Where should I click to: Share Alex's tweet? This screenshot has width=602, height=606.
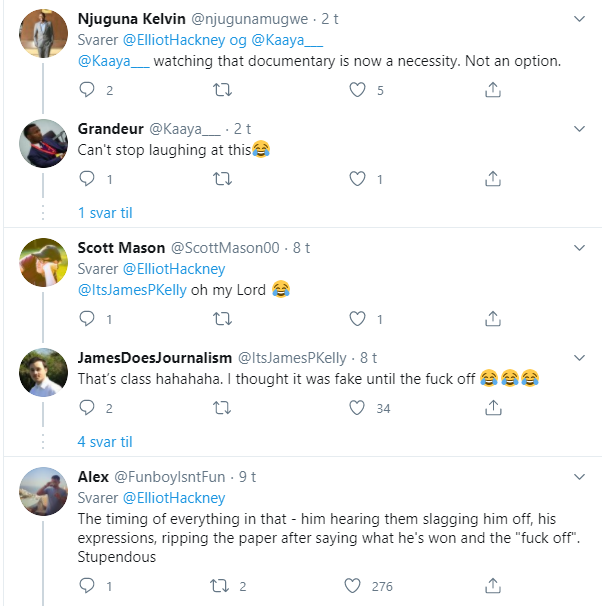[492, 586]
